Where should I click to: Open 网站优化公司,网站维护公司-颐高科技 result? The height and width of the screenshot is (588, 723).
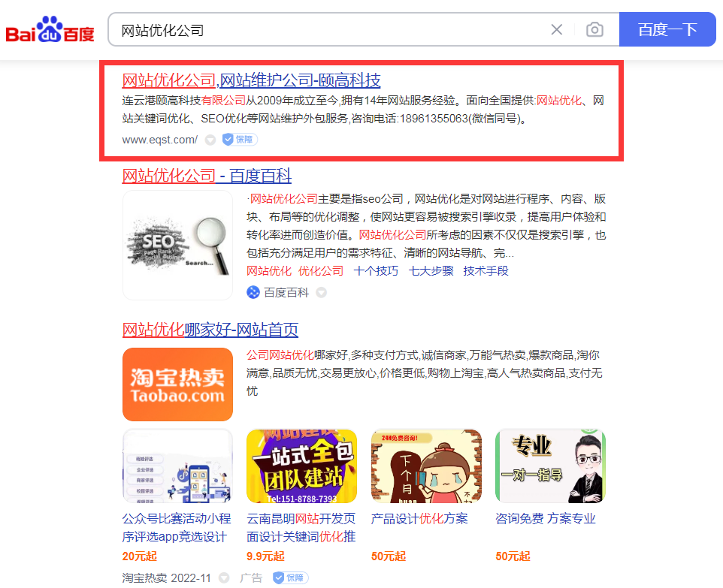pyautogui.click(x=251, y=80)
